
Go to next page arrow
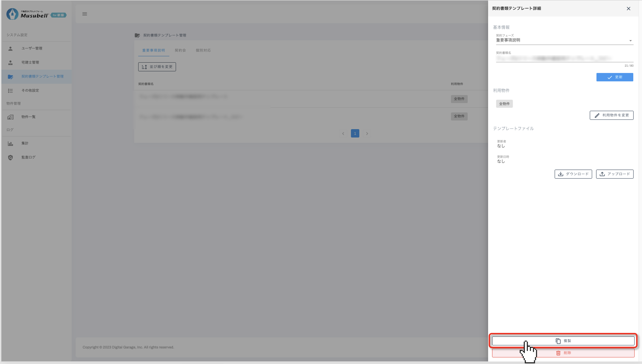pos(367,133)
